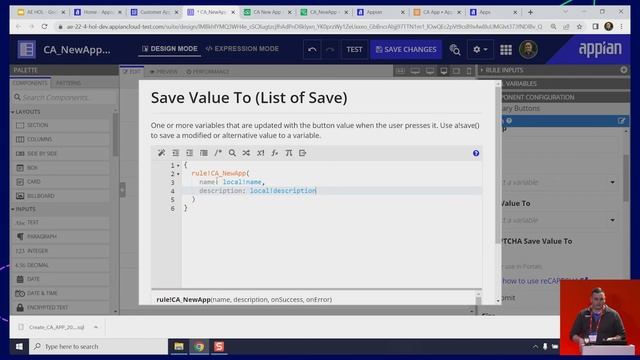Screen dimensions: 640x360
Task: Collapse line 1 fold arrow in editor
Action: tap(178, 165)
